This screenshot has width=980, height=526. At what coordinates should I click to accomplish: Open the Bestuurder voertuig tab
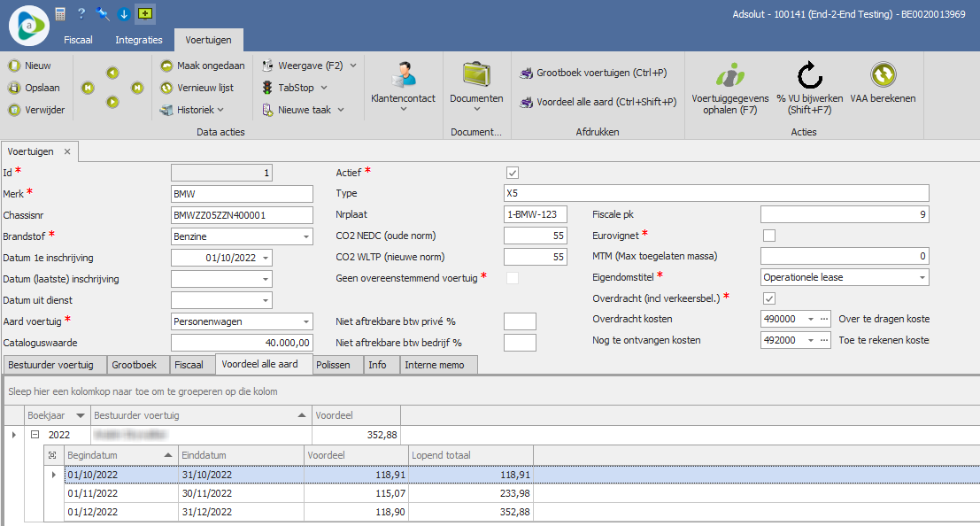pos(55,365)
